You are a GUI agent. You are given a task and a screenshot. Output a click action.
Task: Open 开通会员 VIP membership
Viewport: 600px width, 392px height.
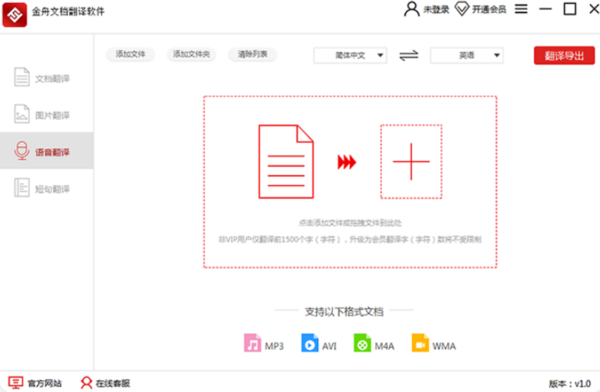click(481, 9)
